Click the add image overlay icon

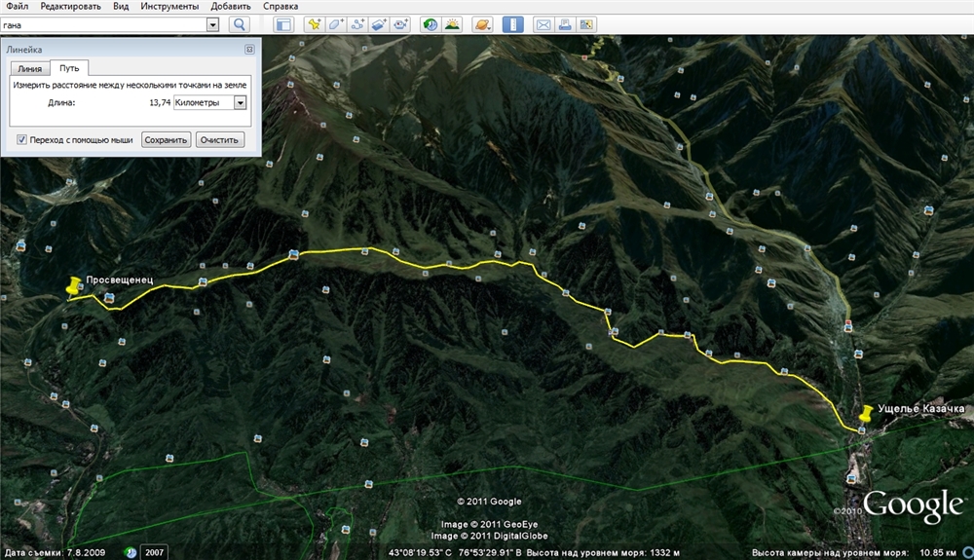[x=379, y=24]
